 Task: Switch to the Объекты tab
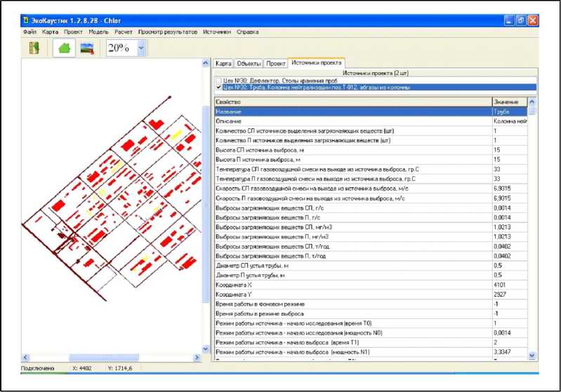[249, 63]
